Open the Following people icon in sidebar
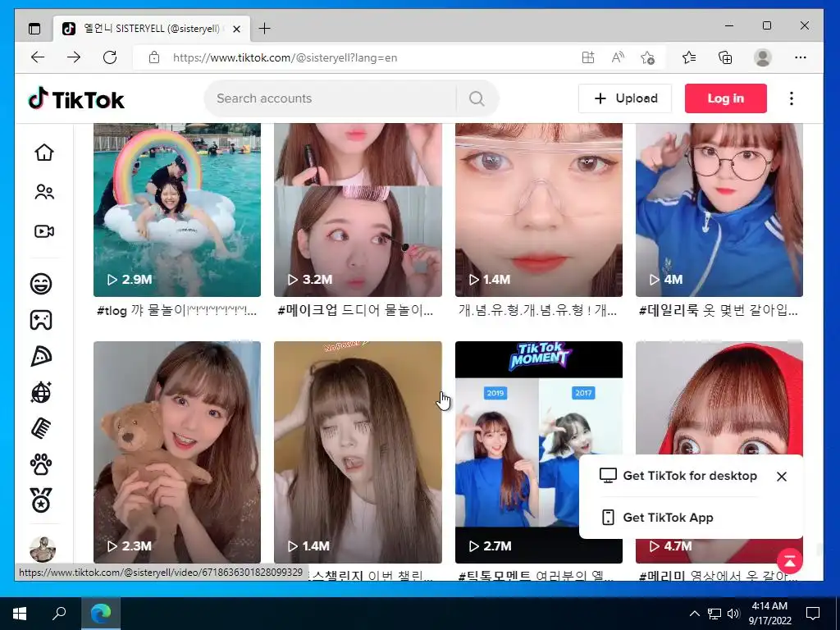The image size is (840, 630). (x=44, y=192)
